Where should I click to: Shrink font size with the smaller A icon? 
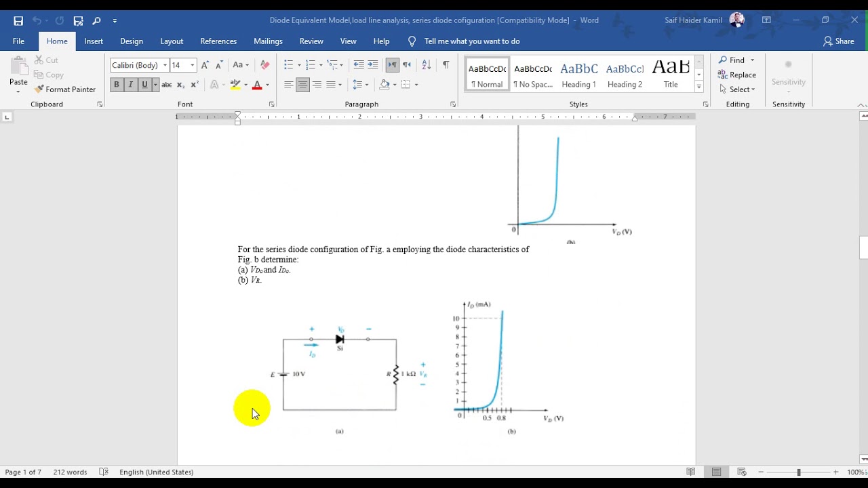pyautogui.click(x=219, y=65)
